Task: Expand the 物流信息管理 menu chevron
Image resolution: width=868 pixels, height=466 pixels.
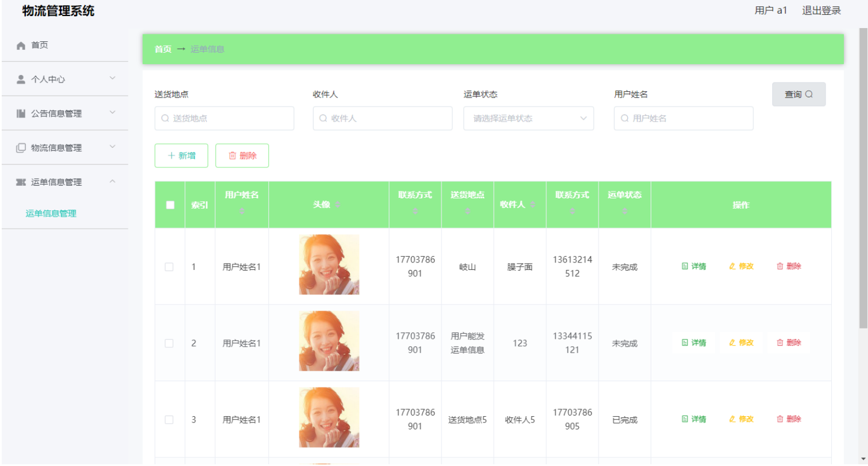Action: pos(112,147)
